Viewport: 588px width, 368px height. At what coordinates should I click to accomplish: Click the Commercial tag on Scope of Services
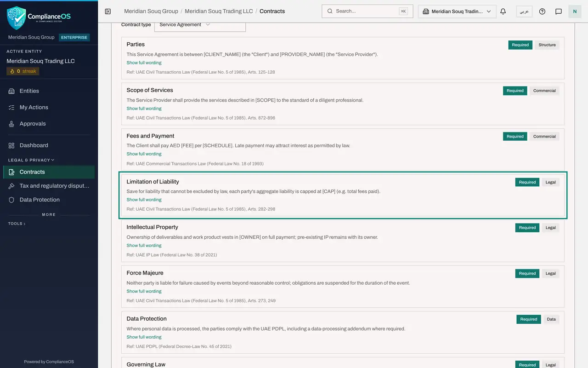tap(544, 91)
